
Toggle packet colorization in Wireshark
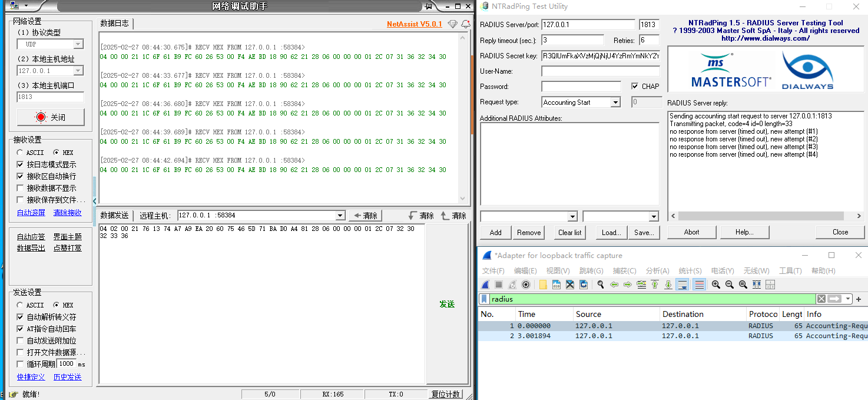700,285
